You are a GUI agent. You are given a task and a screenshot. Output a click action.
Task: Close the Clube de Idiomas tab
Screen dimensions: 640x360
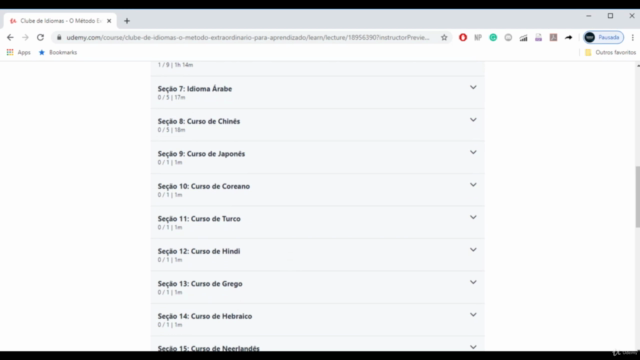(x=109, y=21)
